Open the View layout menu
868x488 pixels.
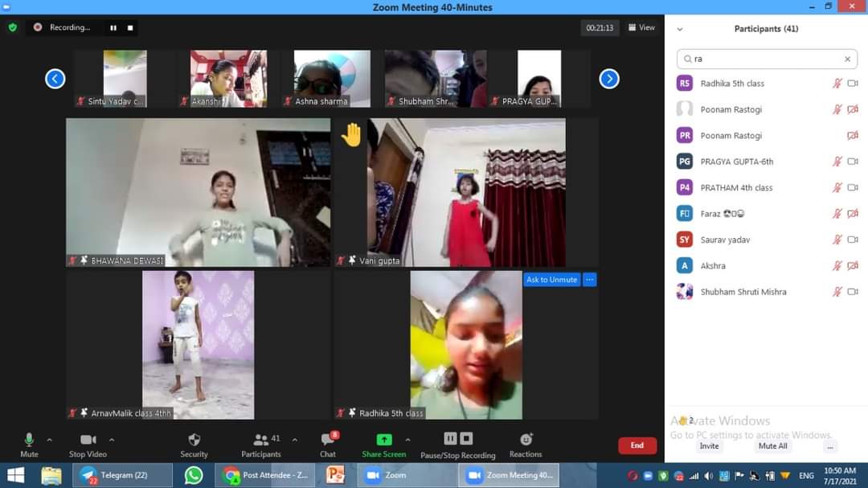coord(641,27)
